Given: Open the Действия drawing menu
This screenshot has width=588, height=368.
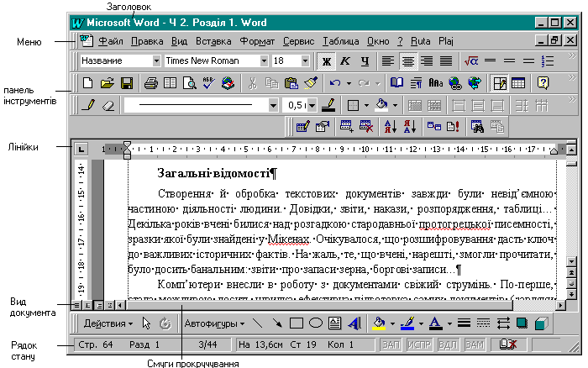Looking at the screenshot, I should [x=108, y=323].
